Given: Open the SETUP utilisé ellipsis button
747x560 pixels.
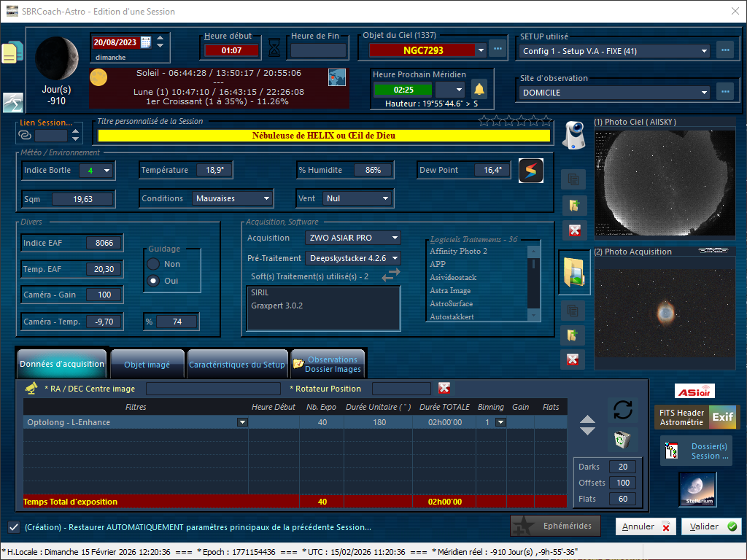Looking at the screenshot, I should (x=725, y=50).
